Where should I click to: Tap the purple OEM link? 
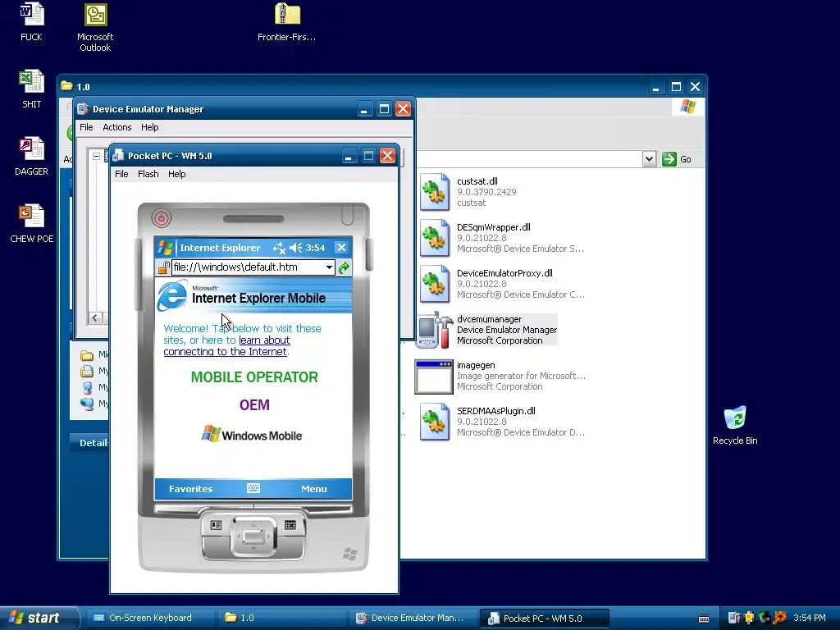point(254,405)
